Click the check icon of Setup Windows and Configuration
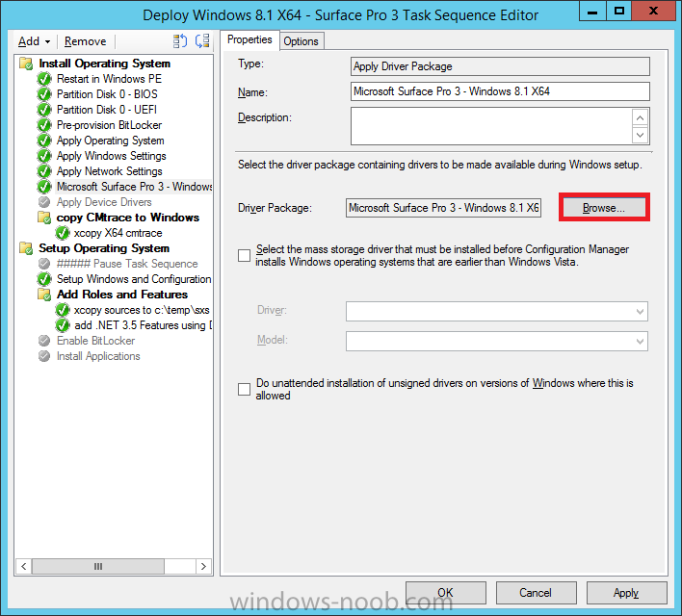The width and height of the screenshot is (682, 616). (x=44, y=279)
